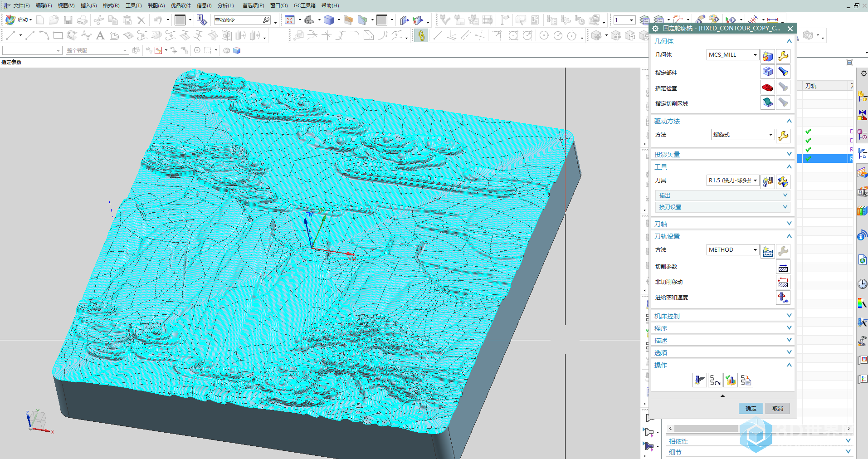Click the new tool icon beside R1.5
This screenshot has width=868, height=459.
tap(767, 181)
